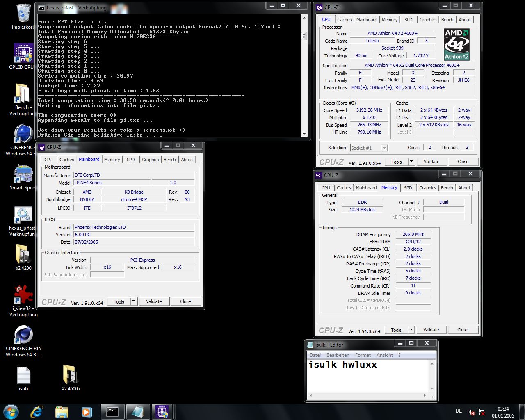The image size is (525, 420).
Task: Click the console vertical scrollbar thumb
Action: pyautogui.click(x=304, y=36)
